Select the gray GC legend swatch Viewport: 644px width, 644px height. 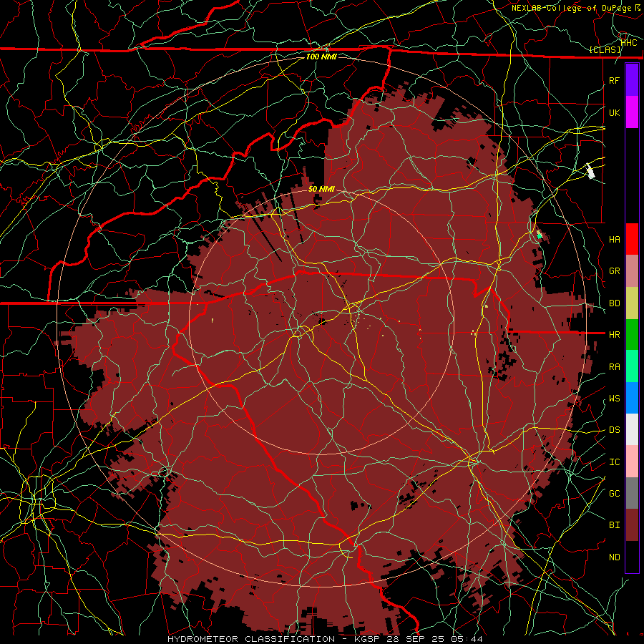click(x=632, y=493)
